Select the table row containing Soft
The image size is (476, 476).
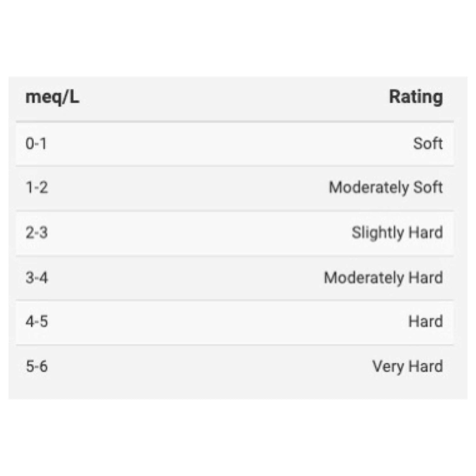click(x=235, y=144)
